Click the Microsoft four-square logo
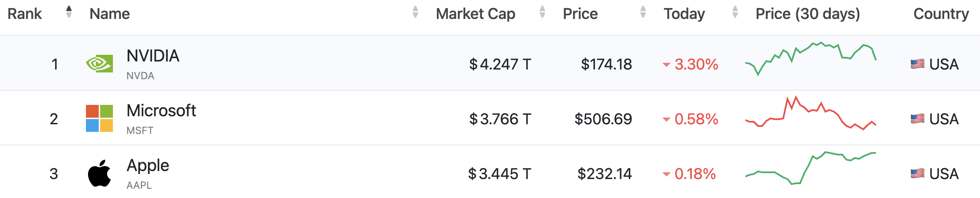Viewport: 980px width, 198px height. (x=99, y=118)
